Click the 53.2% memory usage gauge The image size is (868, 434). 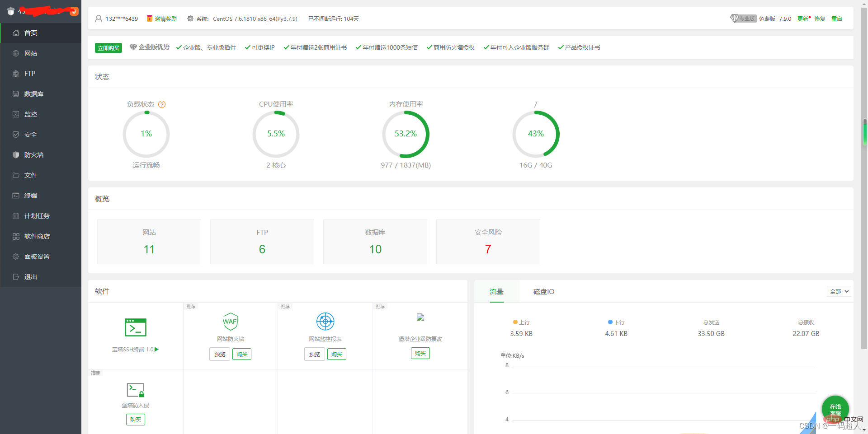click(406, 134)
